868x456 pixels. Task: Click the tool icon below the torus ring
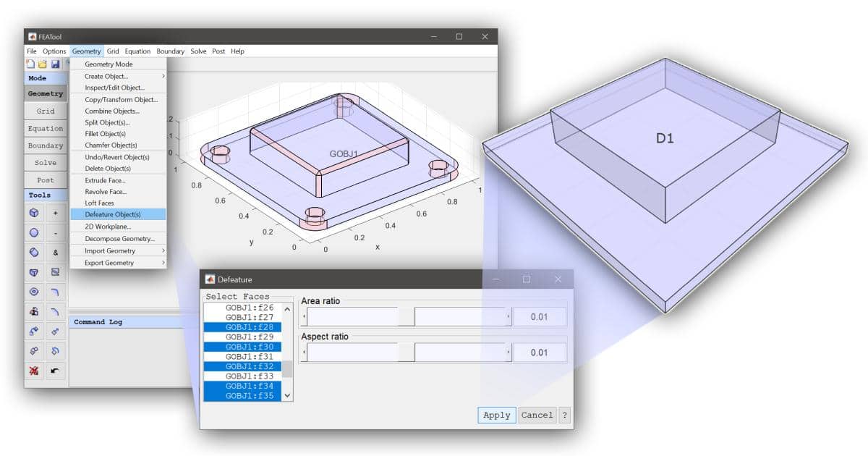pyautogui.click(x=34, y=312)
